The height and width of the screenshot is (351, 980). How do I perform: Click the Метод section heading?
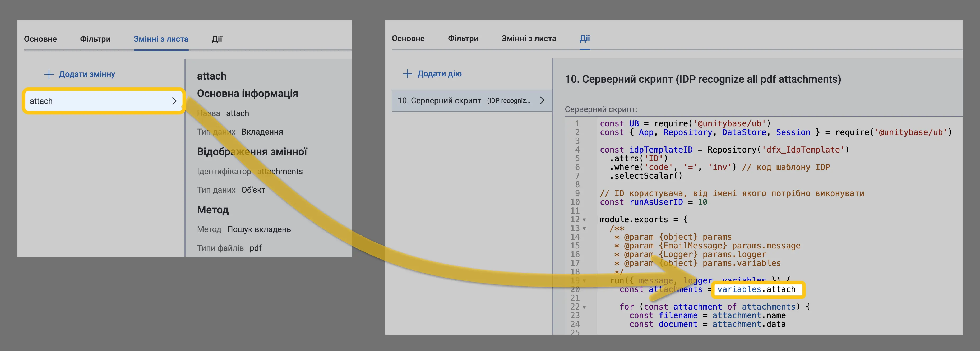[x=213, y=210]
